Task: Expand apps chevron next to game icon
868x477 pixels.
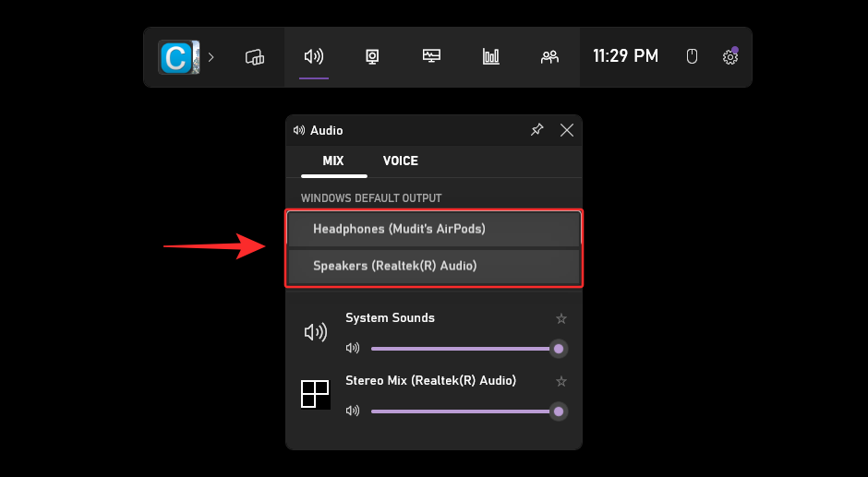Action: 211,57
